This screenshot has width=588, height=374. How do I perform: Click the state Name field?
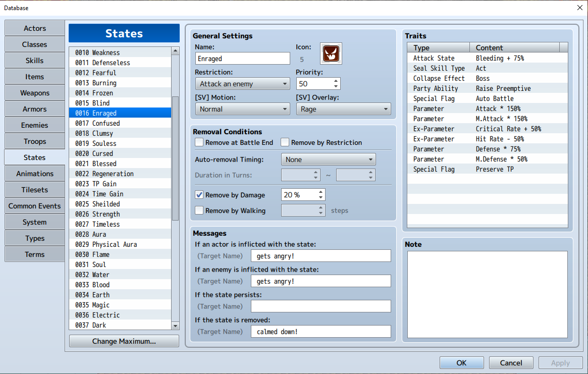243,59
